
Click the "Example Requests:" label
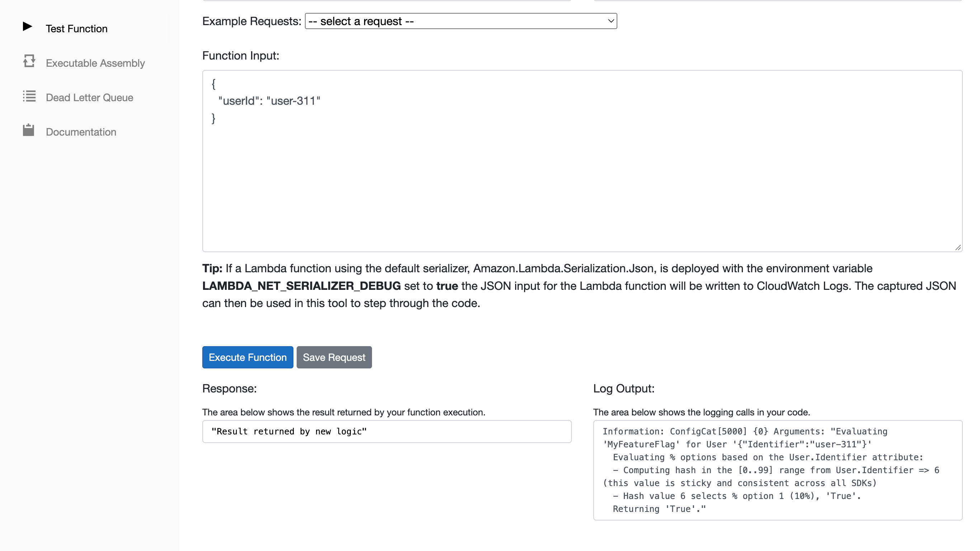pyautogui.click(x=252, y=21)
